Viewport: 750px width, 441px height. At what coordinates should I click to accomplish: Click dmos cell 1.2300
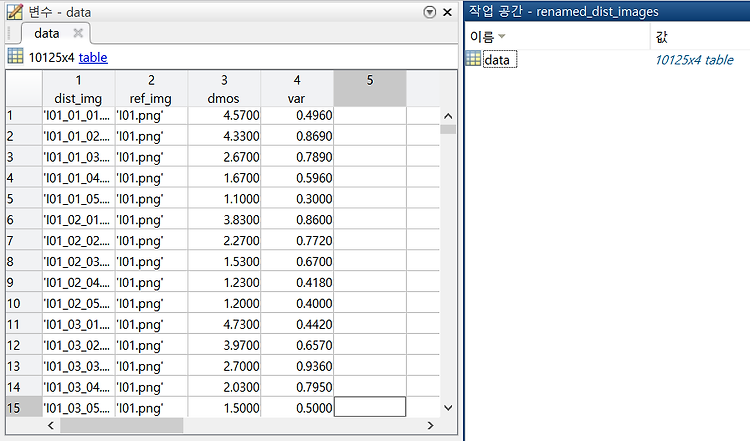click(x=224, y=283)
